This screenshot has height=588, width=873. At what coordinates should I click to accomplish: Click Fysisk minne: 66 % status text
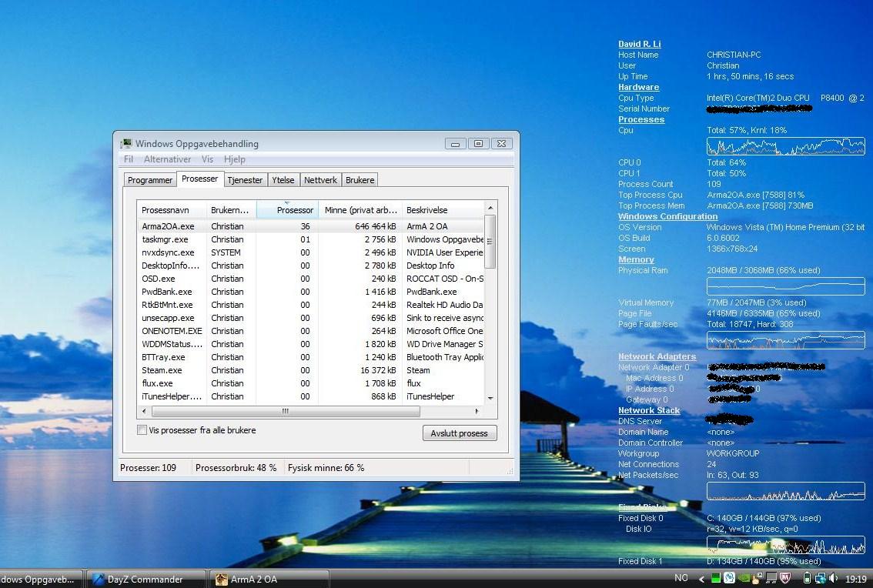pyautogui.click(x=326, y=468)
